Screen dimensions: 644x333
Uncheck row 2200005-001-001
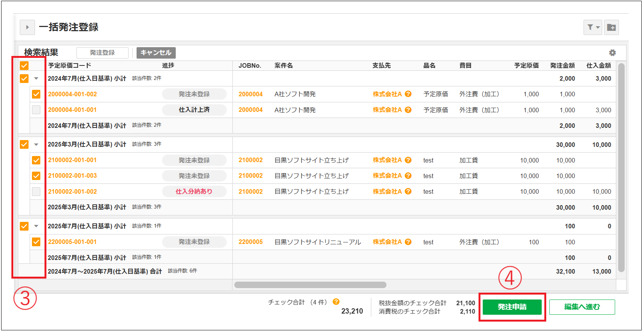click(x=36, y=242)
